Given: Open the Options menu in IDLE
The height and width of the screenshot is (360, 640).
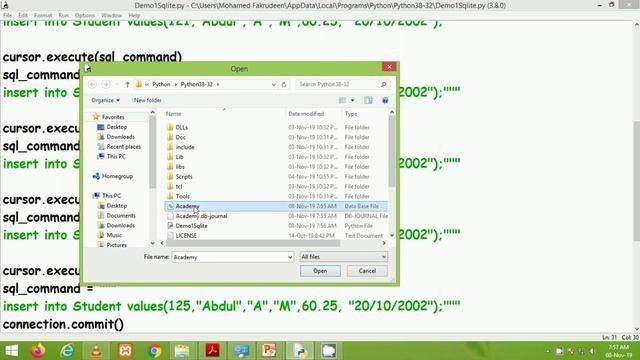Looking at the screenshot, I should tap(84, 15).
